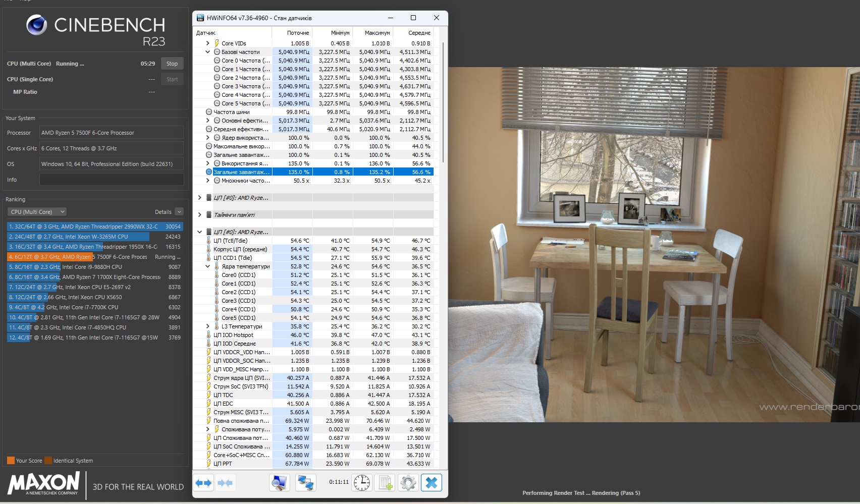Screen dimensions: 860x504
Task: Start logging via the sheet-with-plus icon
Action: pyautogui.click(x=386, y=483)
